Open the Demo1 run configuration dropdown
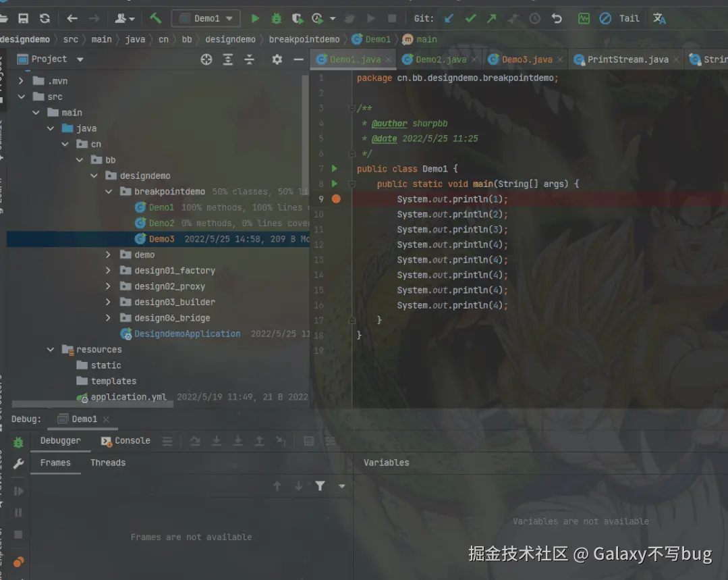Screen dimensions: 728x580 point(206,19)
